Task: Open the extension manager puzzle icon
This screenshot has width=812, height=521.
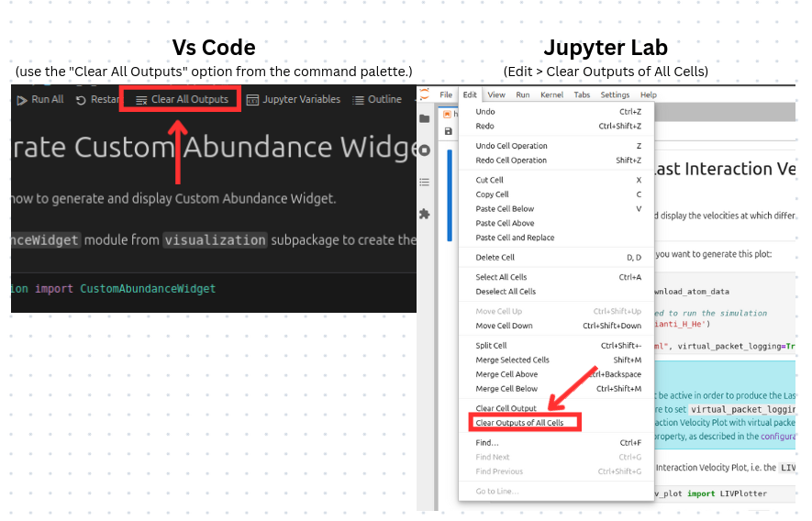Action: [424, 214]
